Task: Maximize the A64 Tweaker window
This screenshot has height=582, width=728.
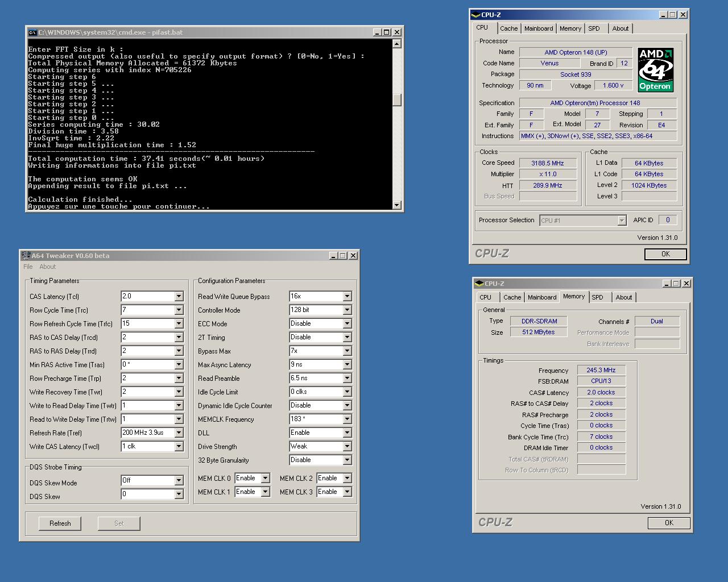Action: pyautogui.click(x=343, y=256)
